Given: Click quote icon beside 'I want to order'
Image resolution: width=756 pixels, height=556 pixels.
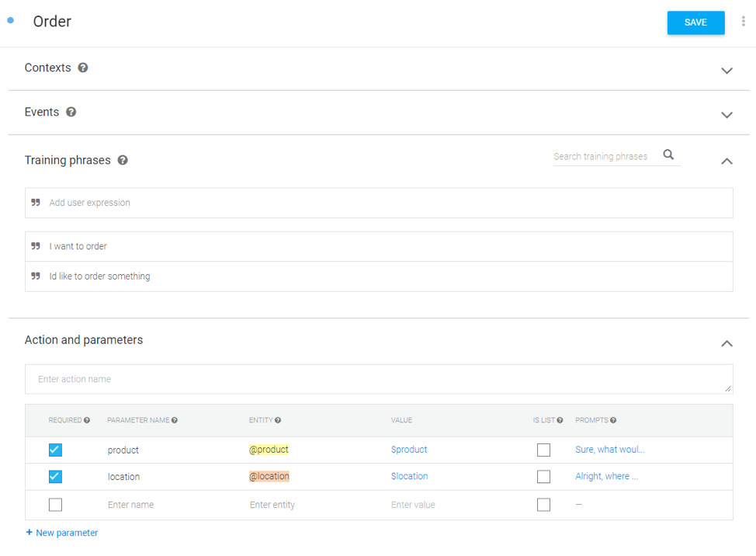Looking at the screenshot, I should [x=36, y=246].
